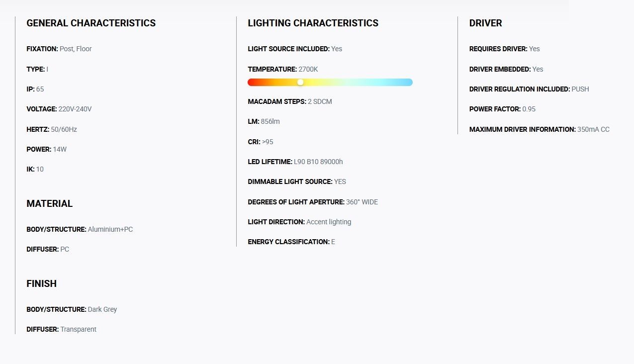Select the Lighting Characteristics heading
Image resolution: width=634 pixels, height=364 pixels.
[x=313, y=23]
